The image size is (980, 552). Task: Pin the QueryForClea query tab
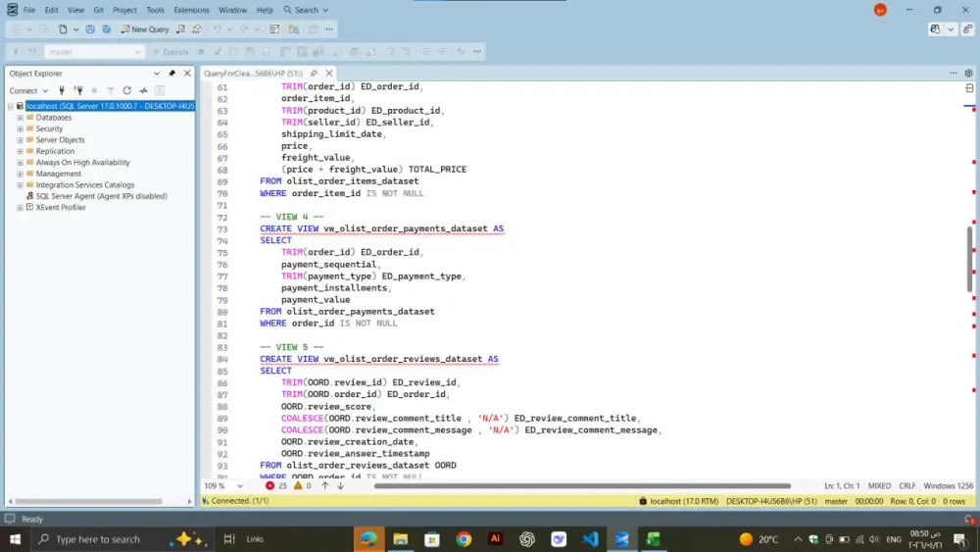tap(314, 74)
